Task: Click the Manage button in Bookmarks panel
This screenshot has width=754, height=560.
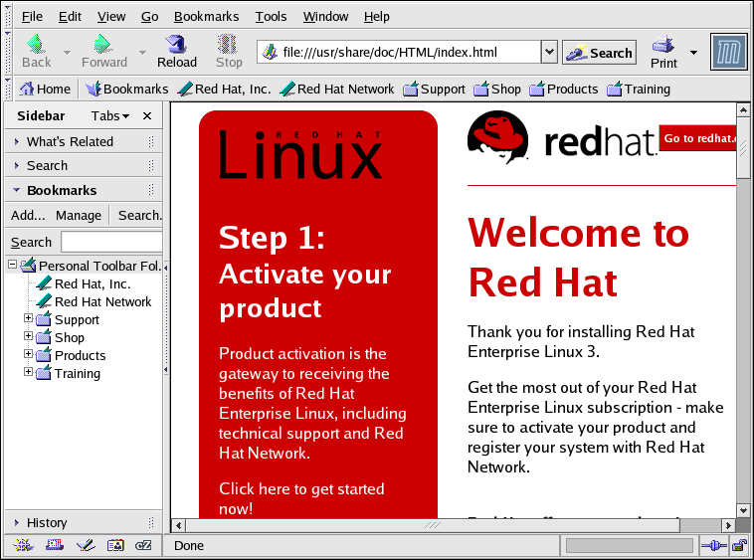Action: [79, 215]
